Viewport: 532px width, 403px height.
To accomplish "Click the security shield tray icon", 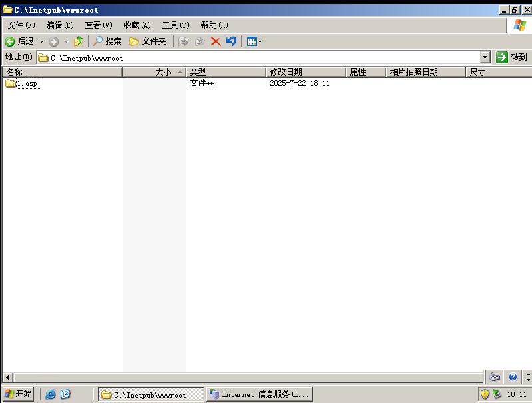I will pyautogui.click(x=485, y=394).
